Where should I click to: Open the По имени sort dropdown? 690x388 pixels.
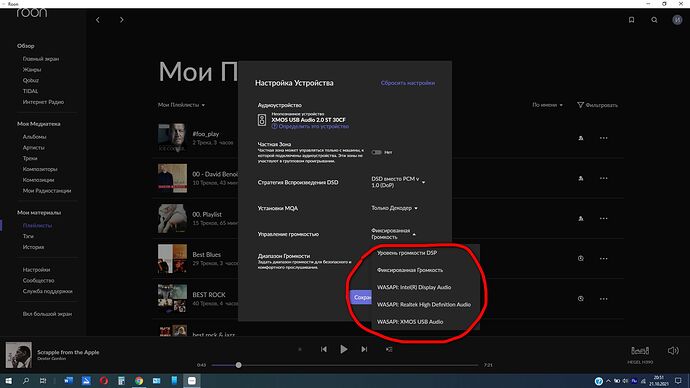[x=547, y=105]
